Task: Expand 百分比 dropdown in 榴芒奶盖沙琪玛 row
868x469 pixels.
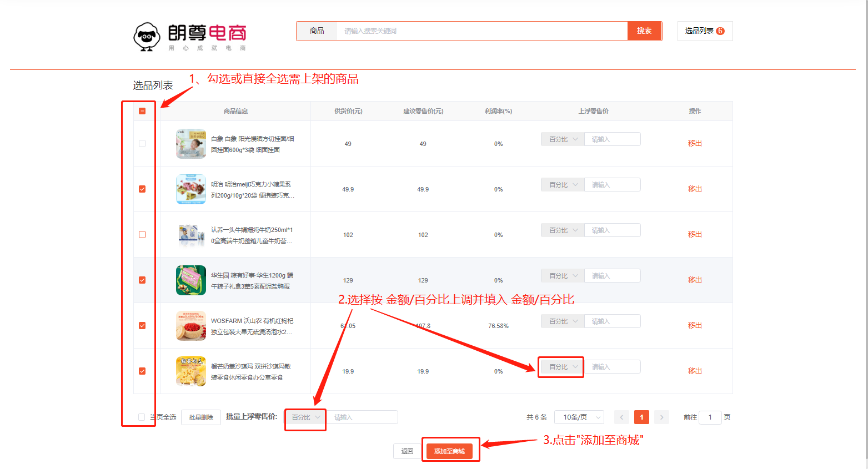Action: coord(562,367)
